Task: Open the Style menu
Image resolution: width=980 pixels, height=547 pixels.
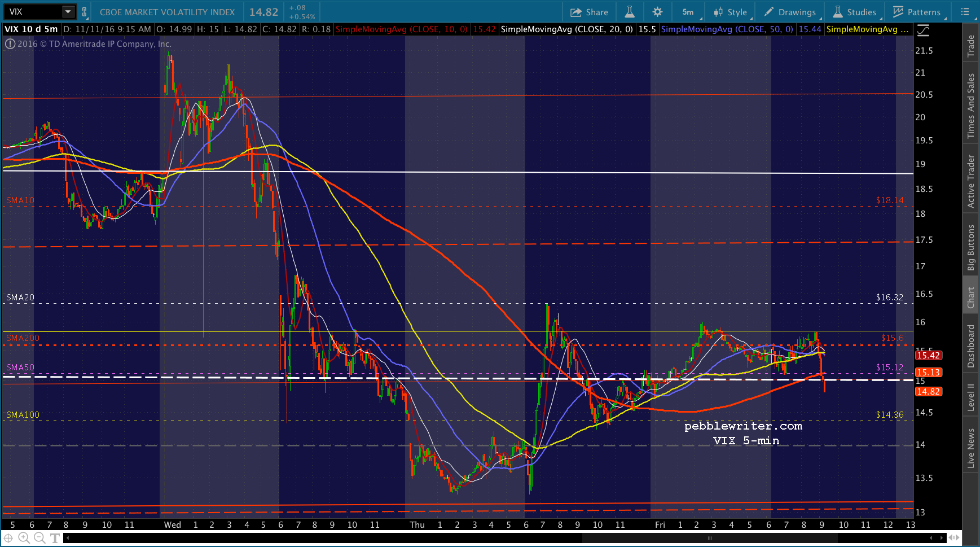Action: coord(731,12)
